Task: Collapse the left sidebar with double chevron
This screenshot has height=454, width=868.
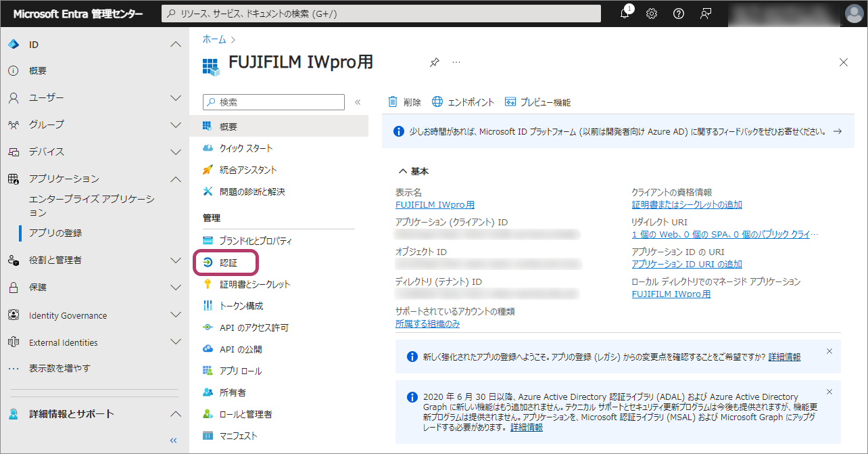Action: pyautogui.click(x=173, y=440)
